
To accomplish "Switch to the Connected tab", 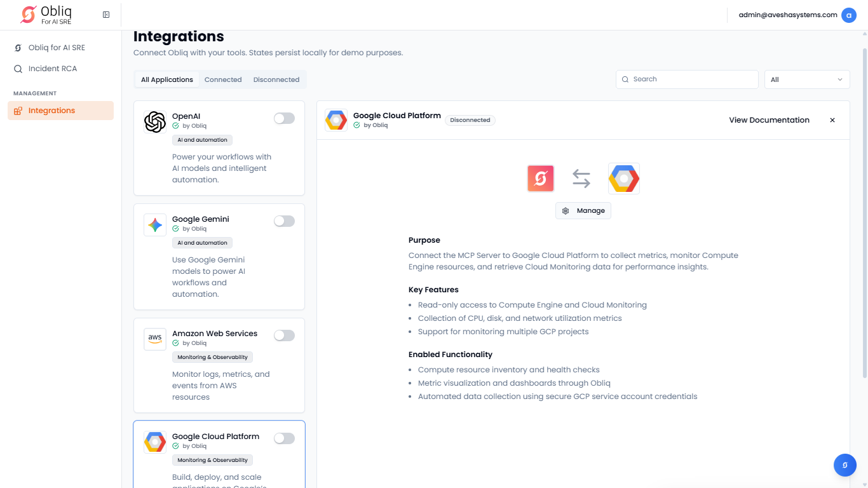I will point(223,79).
